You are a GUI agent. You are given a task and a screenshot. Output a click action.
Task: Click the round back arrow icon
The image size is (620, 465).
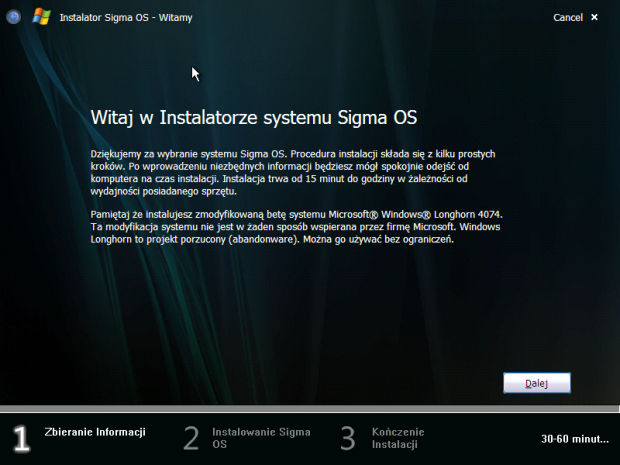tap(13, 17)
